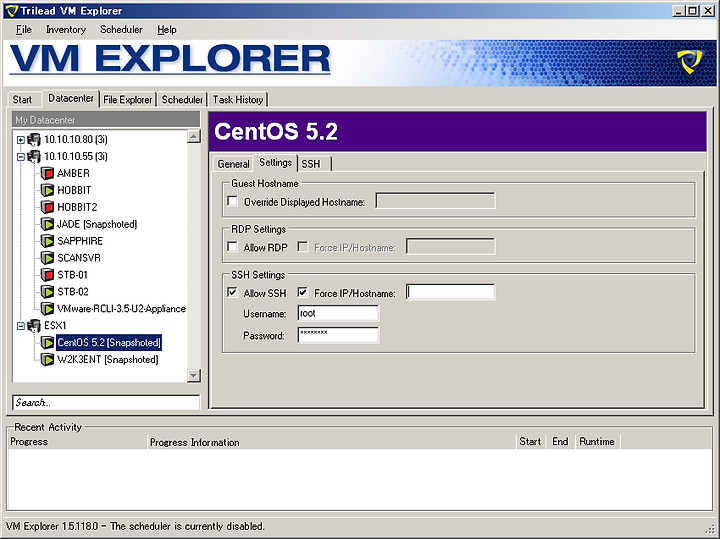The image size is (720, 539).
Task: Enable the Allow RDP checkbox
Action: 233,247
